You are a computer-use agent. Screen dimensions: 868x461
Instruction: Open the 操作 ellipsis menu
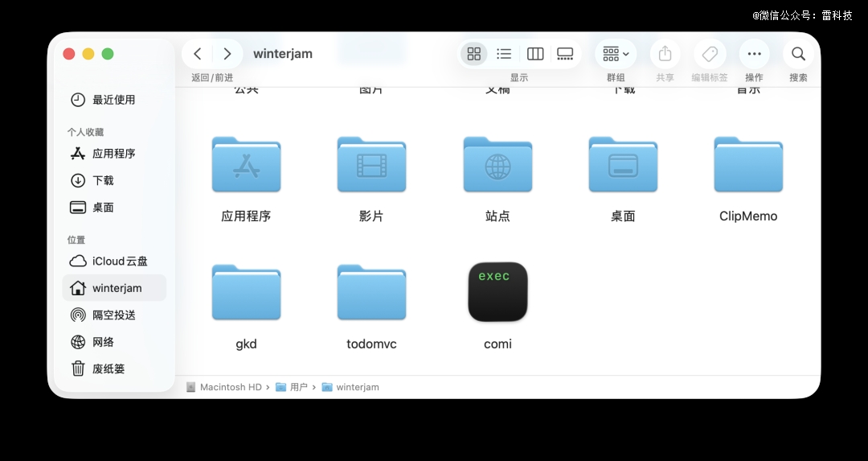(x=754, y=54)
